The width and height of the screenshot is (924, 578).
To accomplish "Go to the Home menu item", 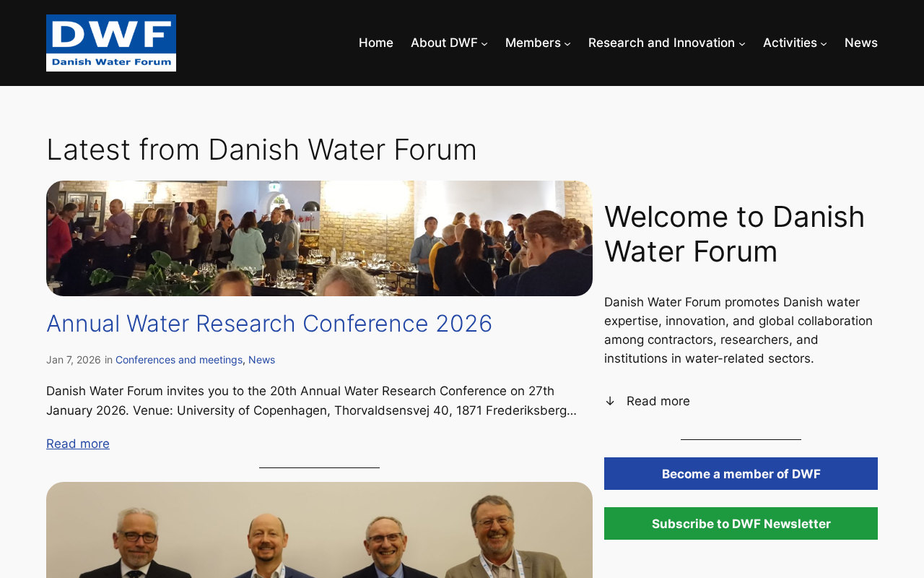I will pos(376,43).
